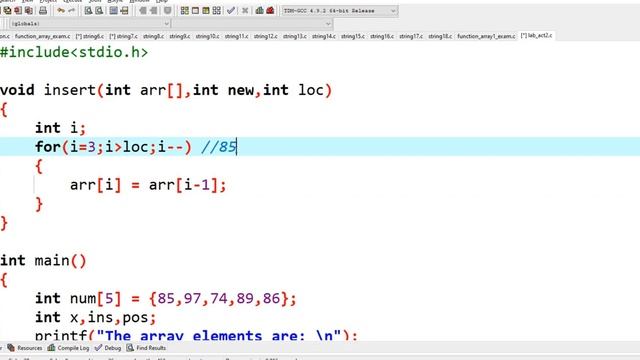Click the blue window icon beside Replace

click(114, 11)
